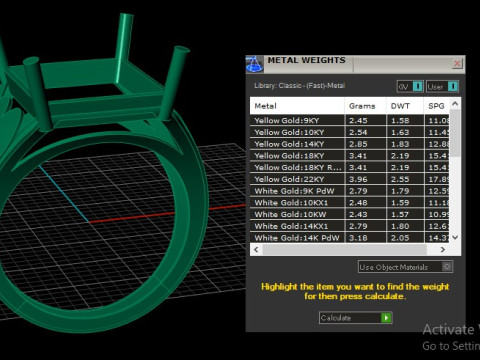Screen dimensions: 480x360
Task: Select the Yellow Gold:10KY row
Action: (x=350, y=132)
